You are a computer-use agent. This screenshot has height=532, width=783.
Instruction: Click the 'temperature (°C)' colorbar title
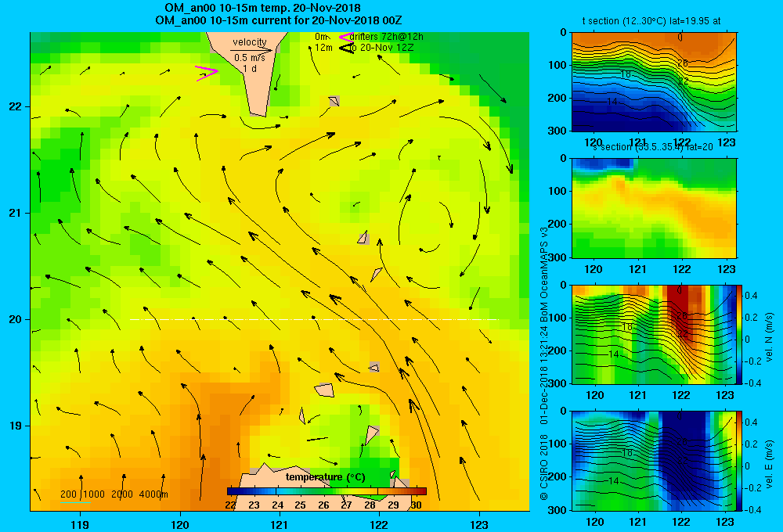[x=326, y=477]
